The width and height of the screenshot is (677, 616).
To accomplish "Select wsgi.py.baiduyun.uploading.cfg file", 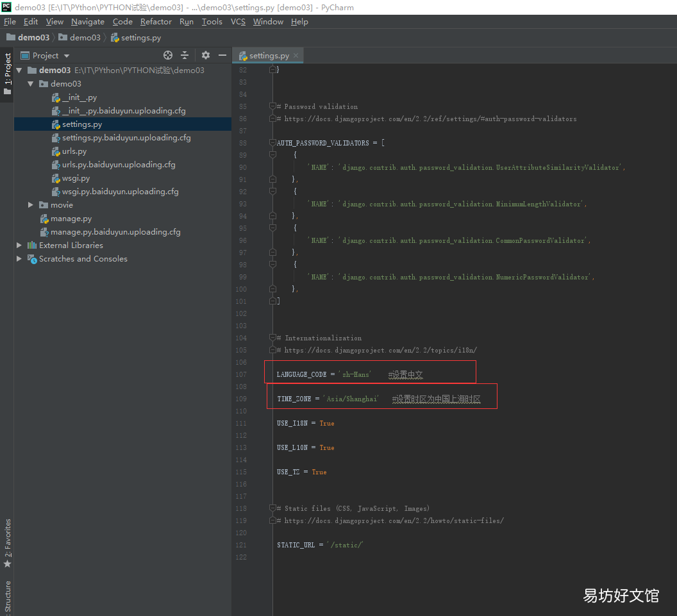I will click(121, 191).
